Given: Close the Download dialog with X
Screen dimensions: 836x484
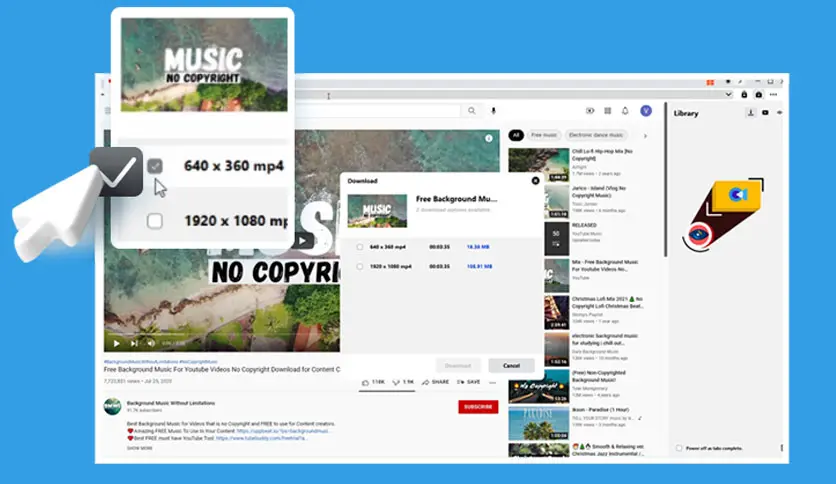Looking at the screenshot, I should pos(535,181).
